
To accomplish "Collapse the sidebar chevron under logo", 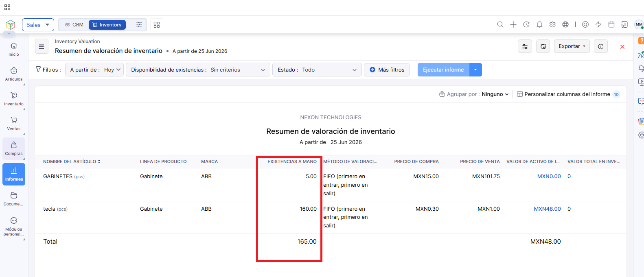I will pyautogui.click(x=9, y=33).
